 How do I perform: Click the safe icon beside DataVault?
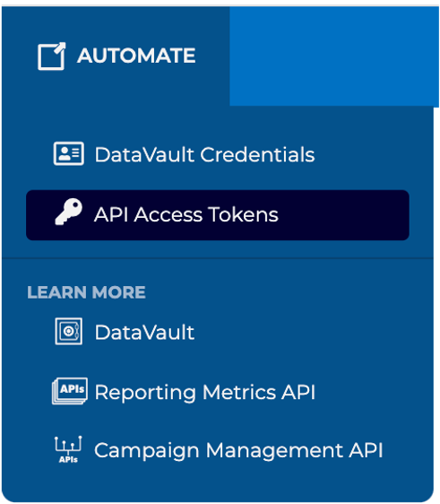tap(68, 332)
